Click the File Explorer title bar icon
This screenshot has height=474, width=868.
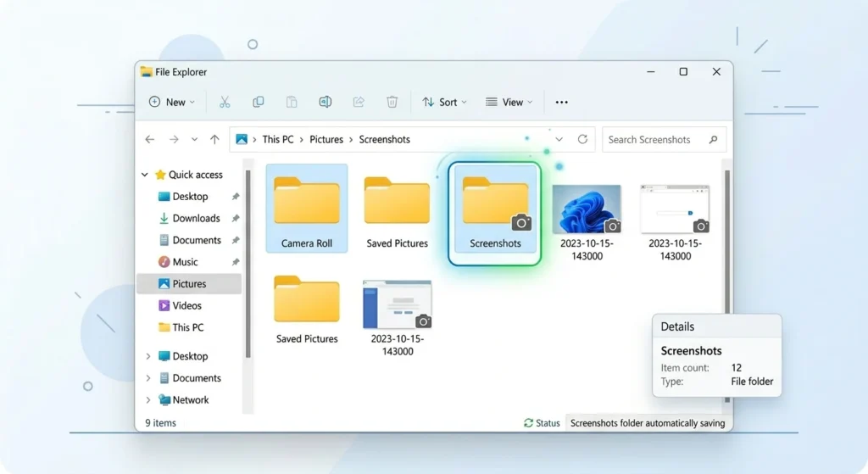click(x=146, y=72)
